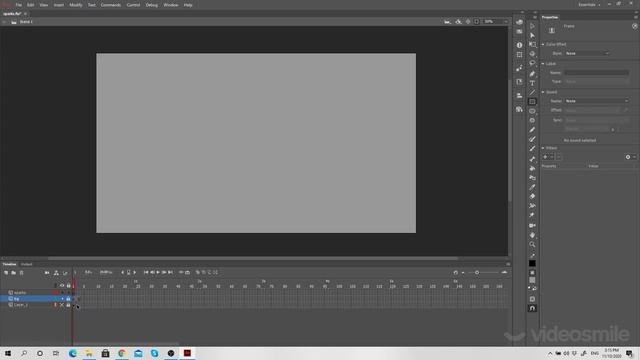
Task: Click the stroke color swatch
Action: (x=532, y=263)
